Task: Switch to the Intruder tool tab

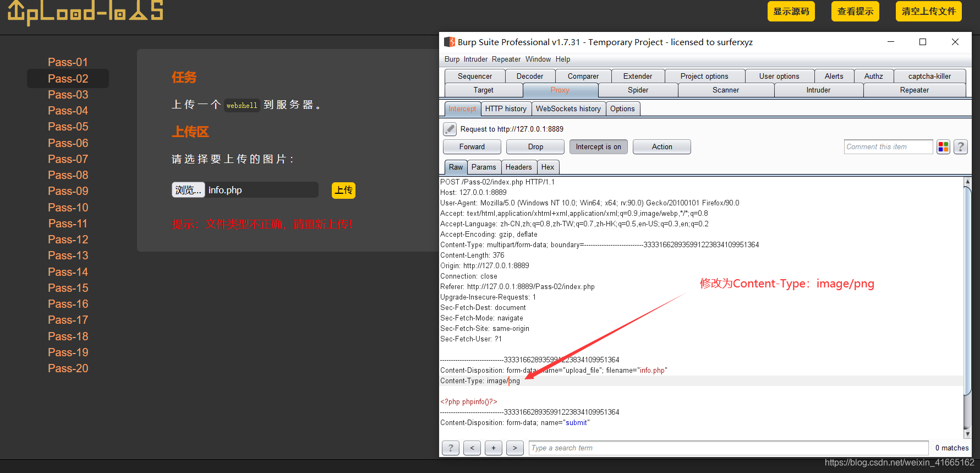Action: coord(818,90)
